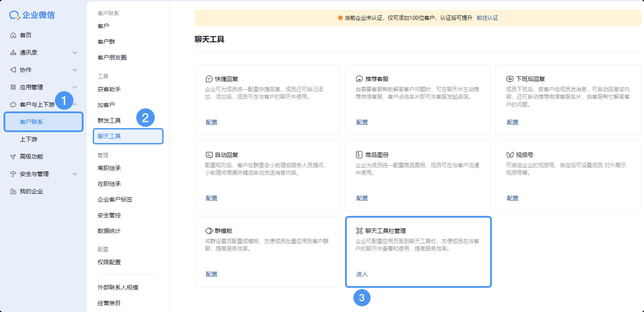Expand the 通讯录 chevron
This screenshot has width=644, height=312.
point(75,52)
